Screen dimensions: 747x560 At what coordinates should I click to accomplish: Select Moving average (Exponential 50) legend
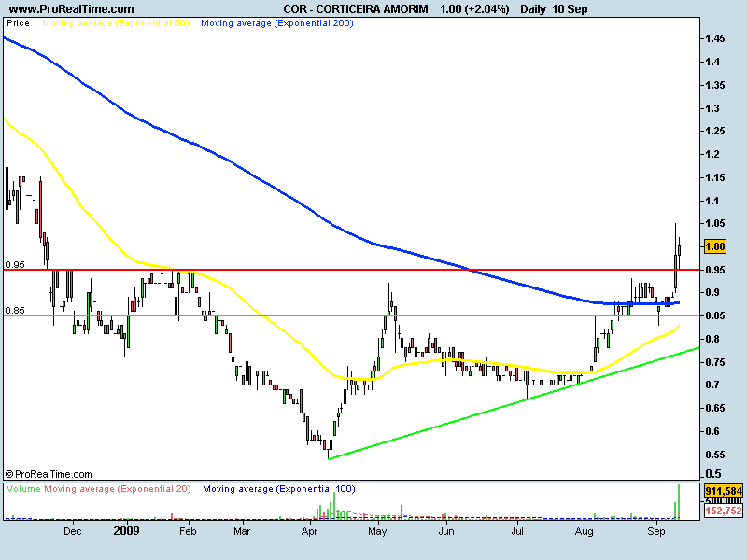[x=116, y=23]
